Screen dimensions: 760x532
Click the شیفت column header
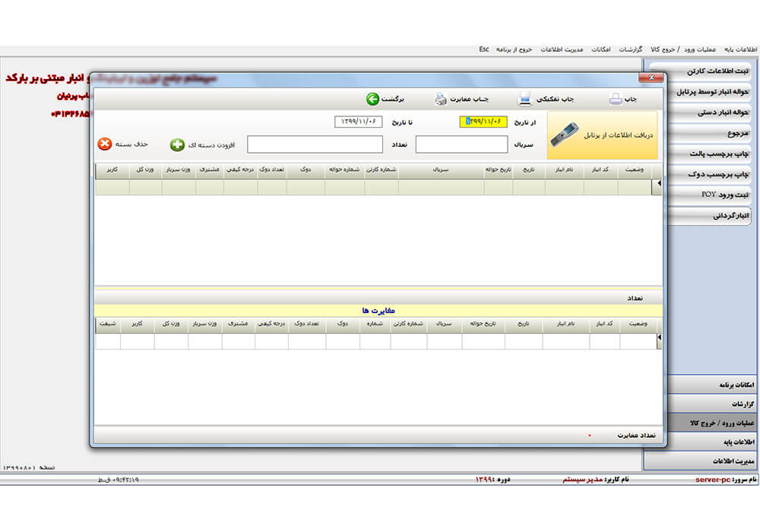click(108, 324)
